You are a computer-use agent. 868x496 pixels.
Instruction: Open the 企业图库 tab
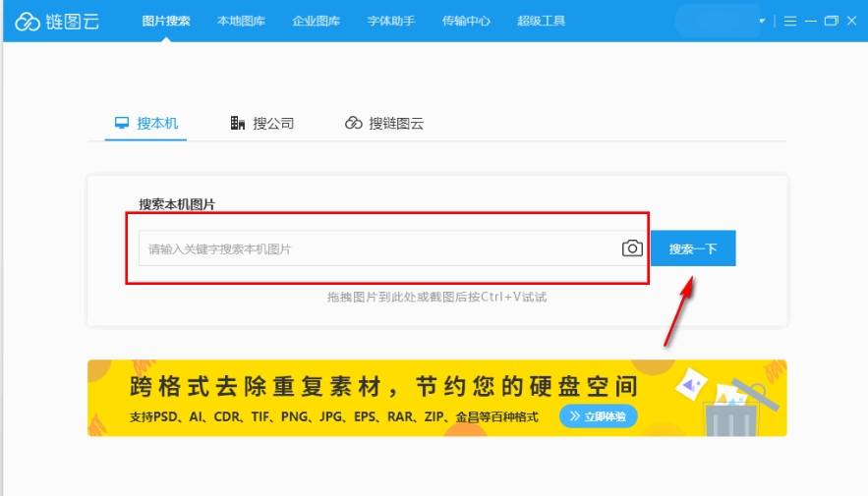tap(317, 21)
